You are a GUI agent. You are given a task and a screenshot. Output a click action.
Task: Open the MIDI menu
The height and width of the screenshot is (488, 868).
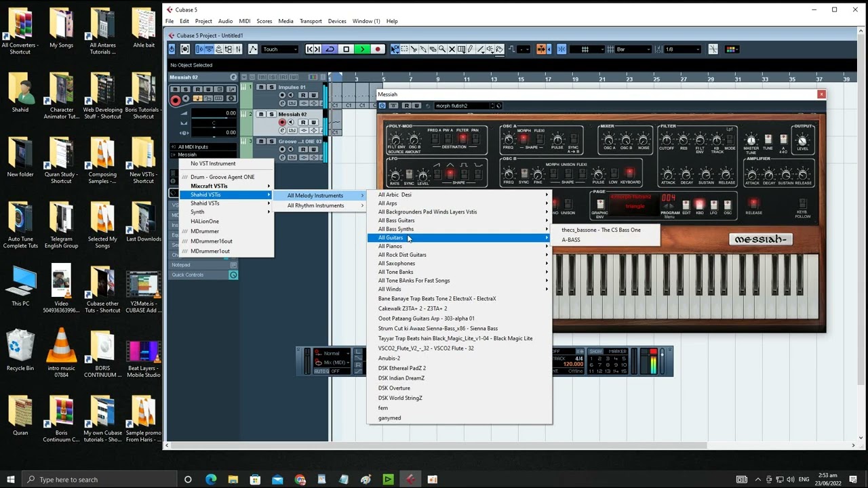click(245, 21)
